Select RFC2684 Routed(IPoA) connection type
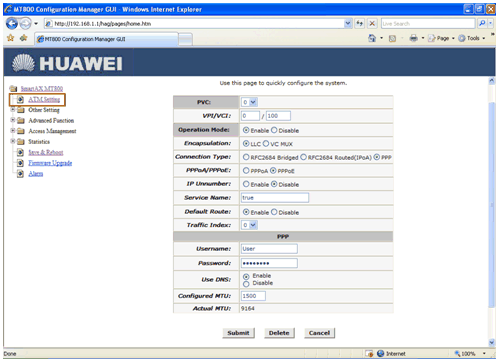The width and height of the screenshot is (501, 362). 303,157
